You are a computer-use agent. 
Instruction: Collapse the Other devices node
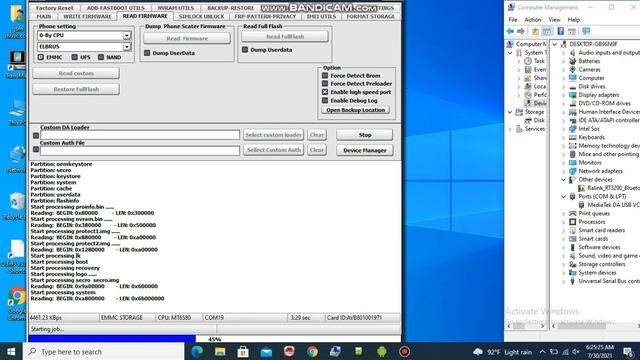[x=564, y=180]
